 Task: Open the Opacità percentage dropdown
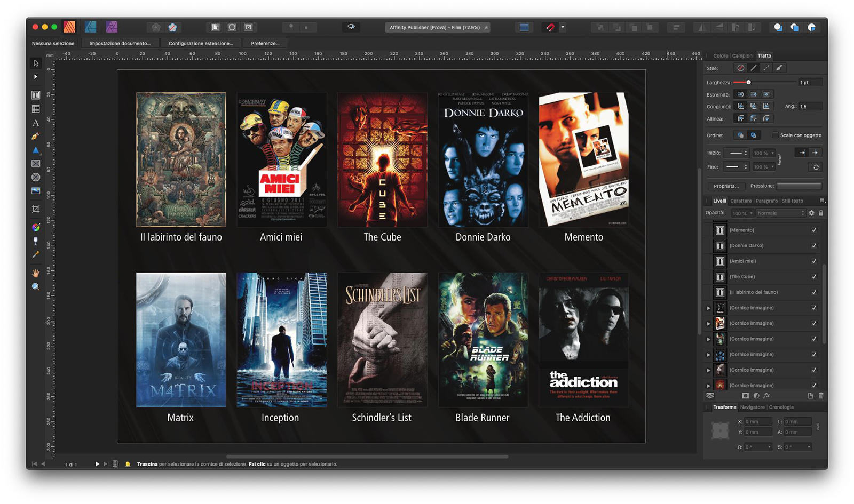(x=742, y=213)
